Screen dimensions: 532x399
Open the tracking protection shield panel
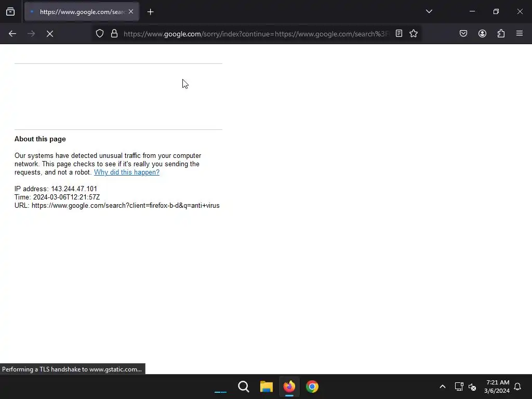[x=100, y=34]
